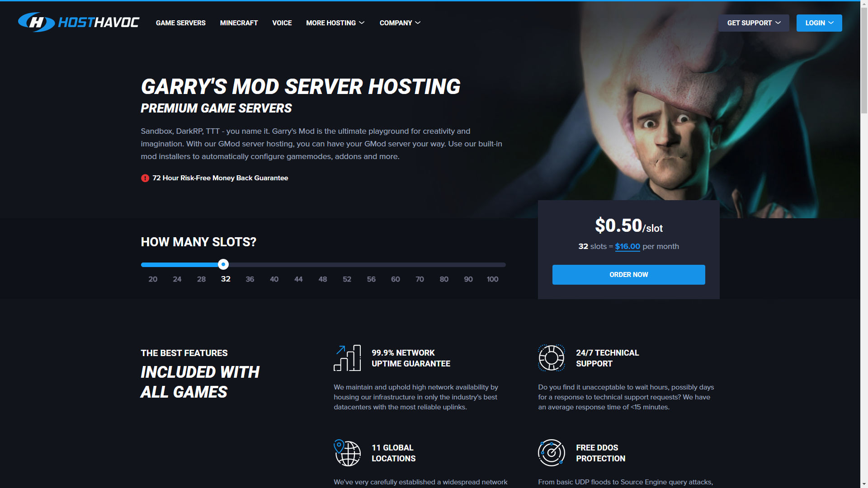Click ORDER NOW button for GMod server

click(629, 275)
